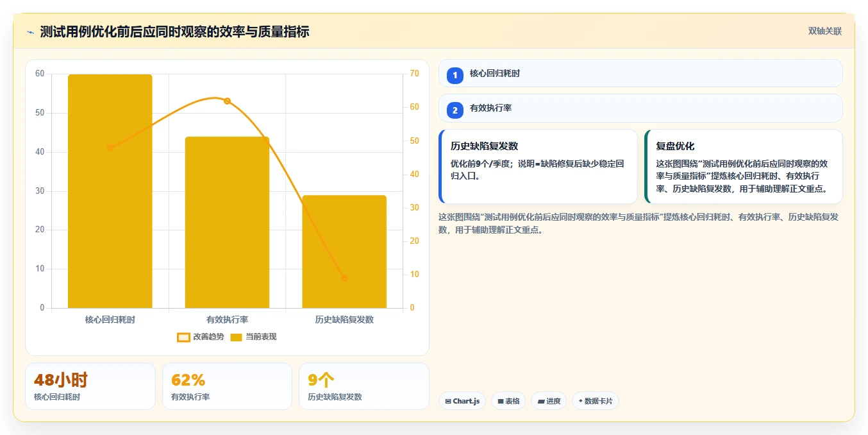Click the lightning icon beside the title
The width and height of the screenshot is (868, 435).
tap(31, 32)
